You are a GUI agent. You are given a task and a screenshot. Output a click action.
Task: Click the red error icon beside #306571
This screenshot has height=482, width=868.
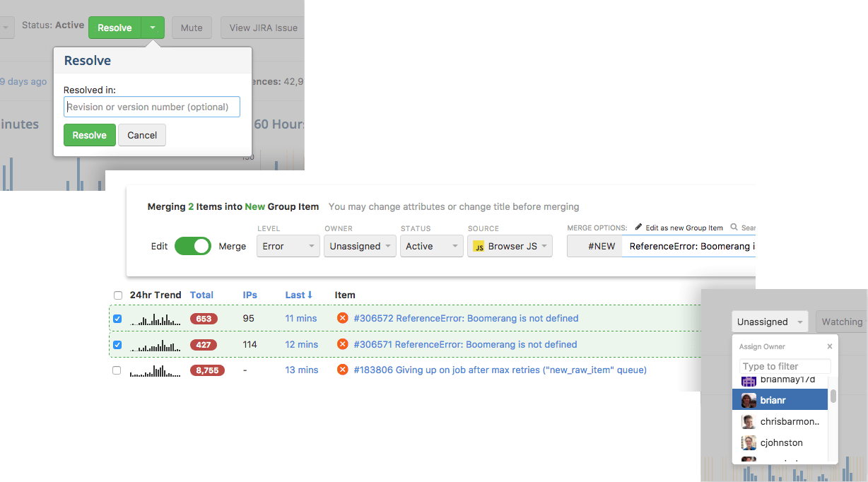[342, 343]
